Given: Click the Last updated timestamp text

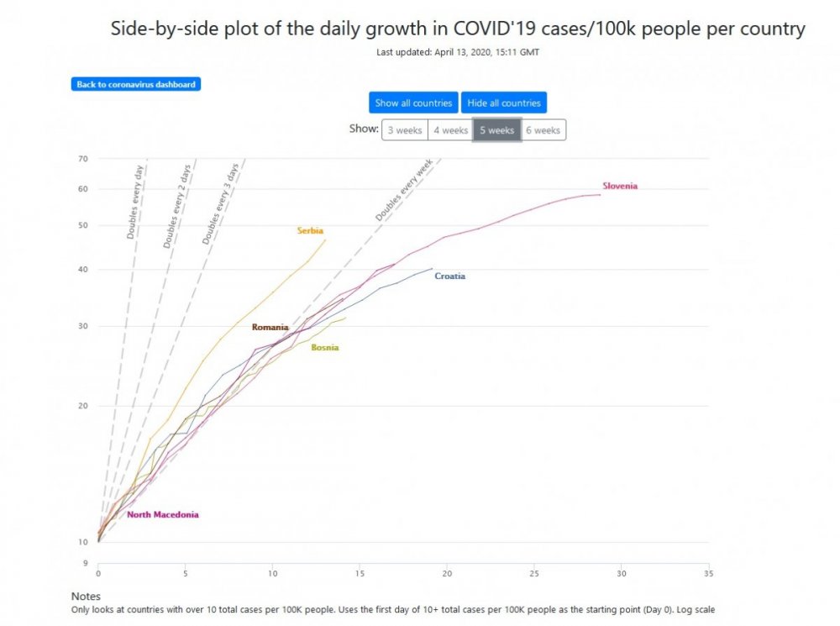Looking at the screenshot, I should [458, 52].
